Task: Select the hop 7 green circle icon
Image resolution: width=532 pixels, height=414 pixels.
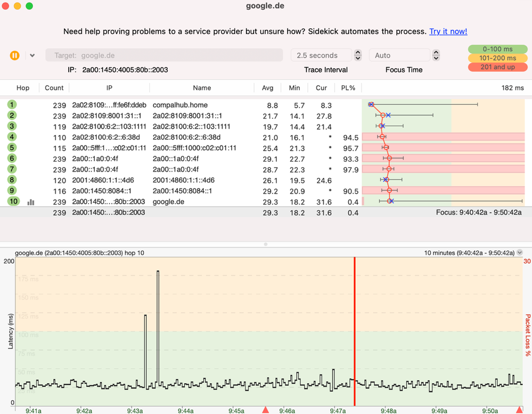Action: 12,169
